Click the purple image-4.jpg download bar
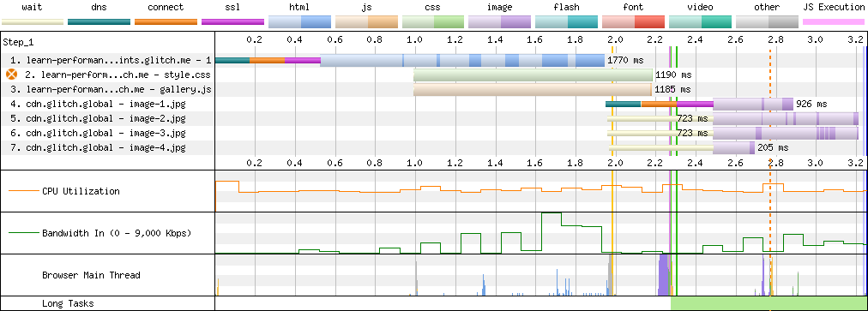Screen dimensions: 868x311 pyautogui.click(x=733, y=147)
